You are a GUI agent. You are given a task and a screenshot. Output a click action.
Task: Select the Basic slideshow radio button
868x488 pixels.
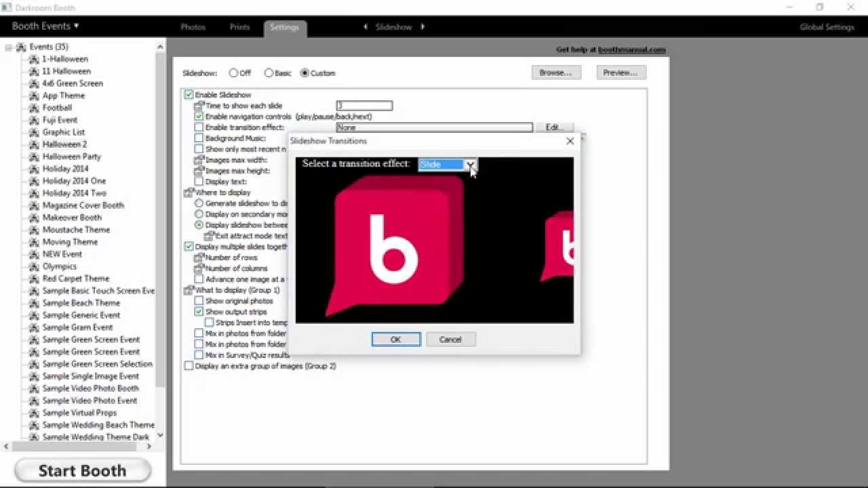(269, 73)
